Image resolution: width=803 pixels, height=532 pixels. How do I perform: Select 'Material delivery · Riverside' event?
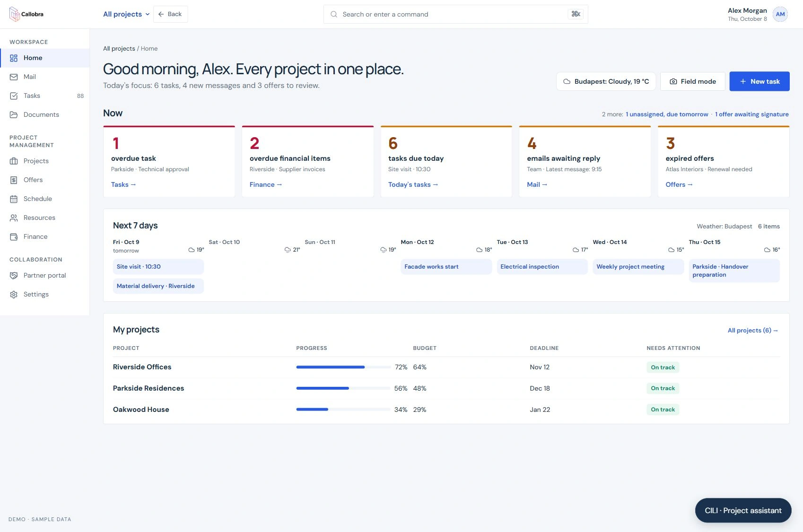click(x=158, y=286)
